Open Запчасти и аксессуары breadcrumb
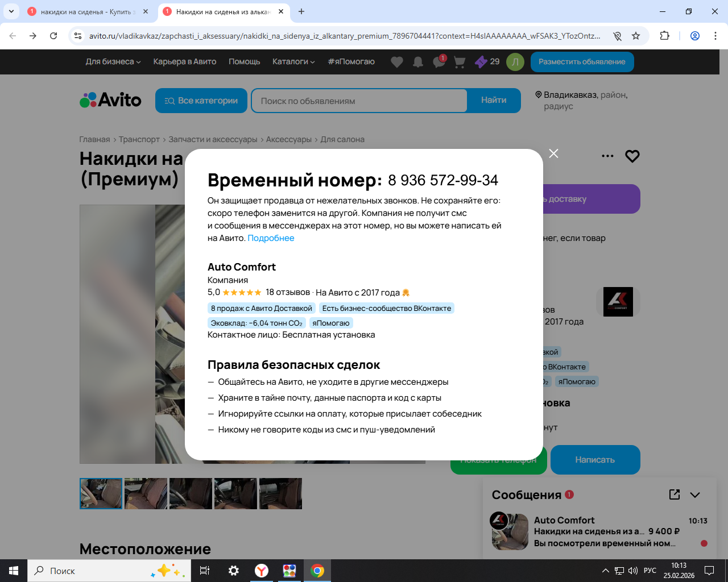The width and height of the screenshot is (728, 582). coord(213,139)
